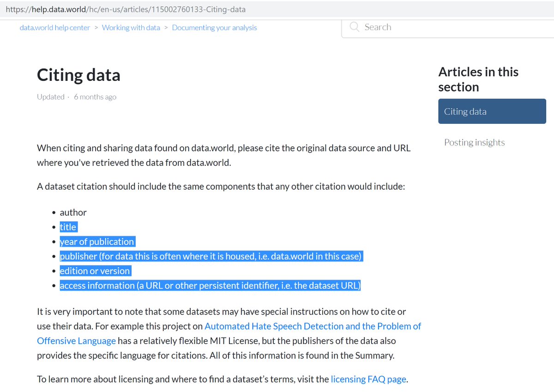Click the 'year of publication' bullet

tap(97, 241)
